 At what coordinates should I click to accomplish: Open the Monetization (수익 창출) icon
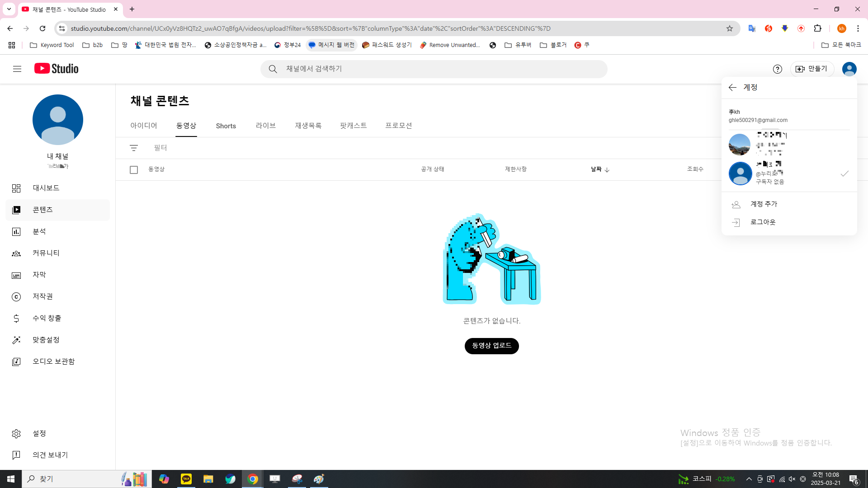(16, 318)
